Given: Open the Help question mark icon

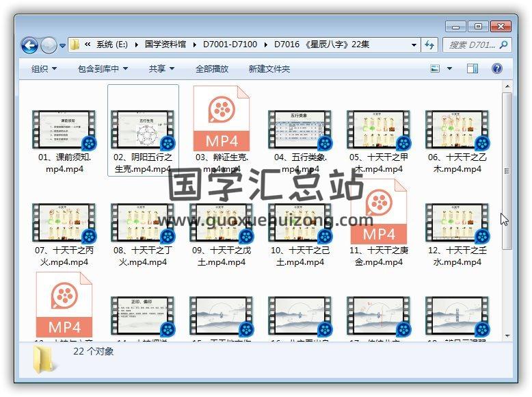Looking at the screenshot, I should (x=497, y=68).
